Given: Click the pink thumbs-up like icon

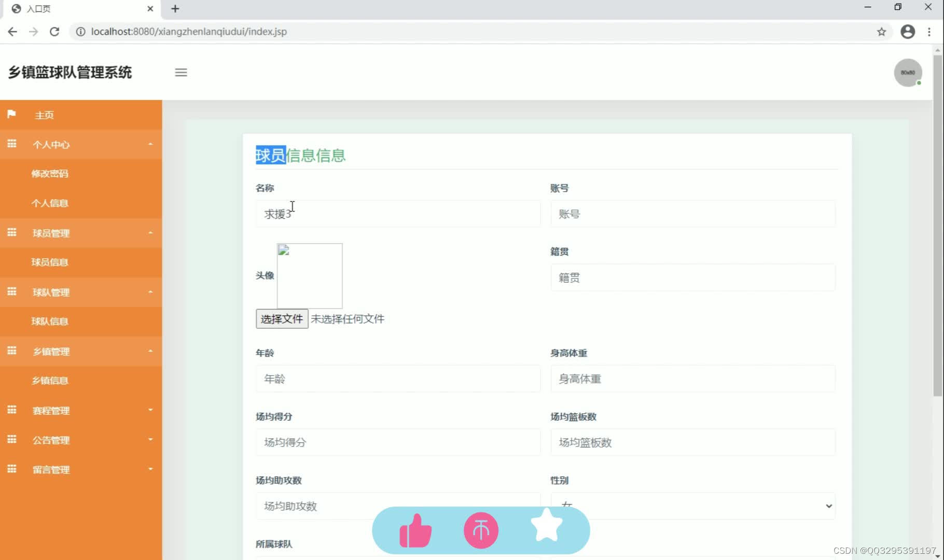Looking at the screenshot, I should coord(415,531).
